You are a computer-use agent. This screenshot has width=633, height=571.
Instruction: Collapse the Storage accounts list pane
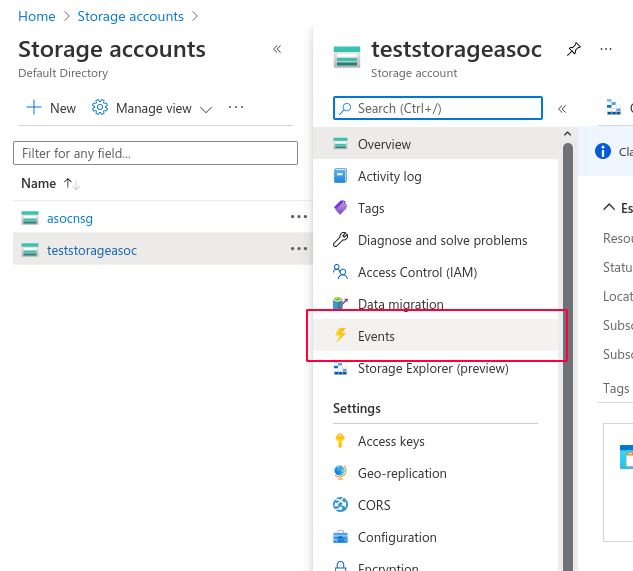[277, 49]
